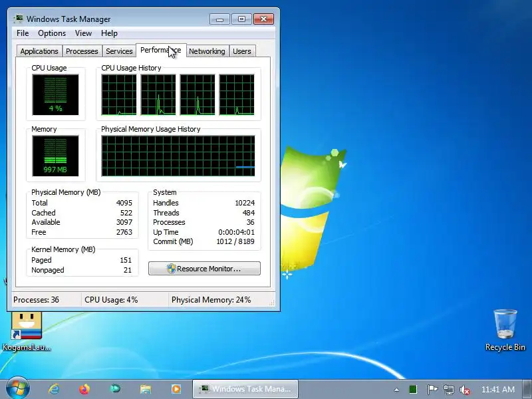Close the Windows Task Manager window
Viewport: 532px width, 399px height.
263,19
